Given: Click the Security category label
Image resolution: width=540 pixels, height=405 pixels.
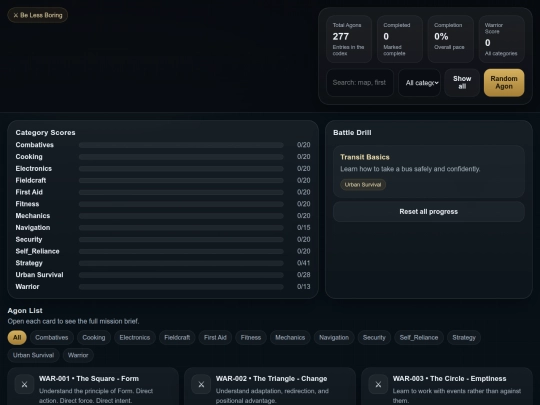Looking at the screenshot, I should [29, 239].
